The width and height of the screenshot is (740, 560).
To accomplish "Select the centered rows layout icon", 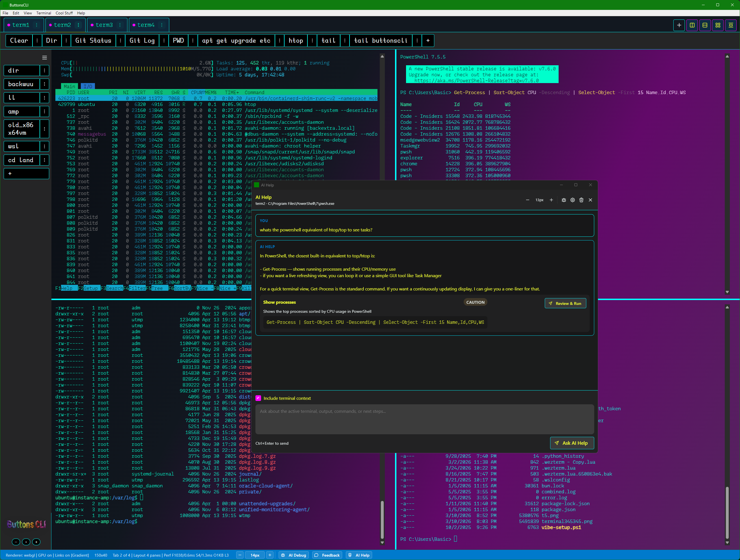I will [x=731, y=25].
